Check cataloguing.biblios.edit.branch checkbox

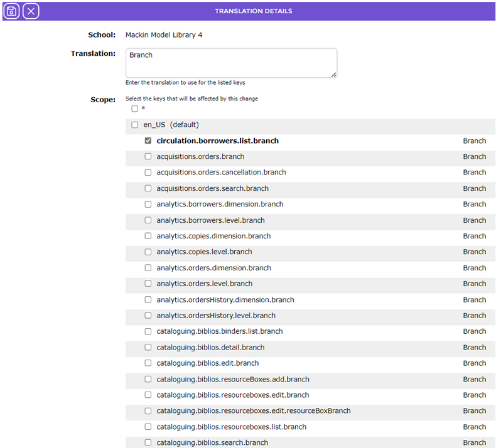[x=148, y=363]
